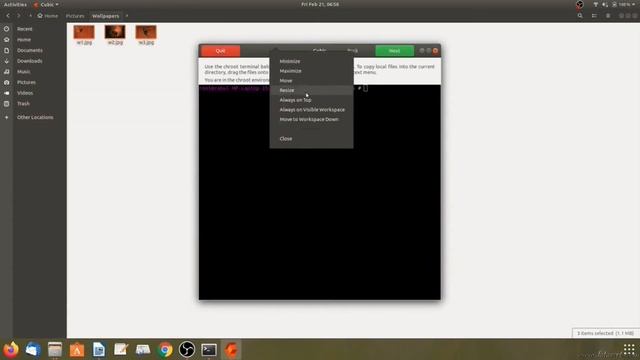Click the Downloads sidebar icon
This screenshot has height=360, width=640.
pos(7,61)
